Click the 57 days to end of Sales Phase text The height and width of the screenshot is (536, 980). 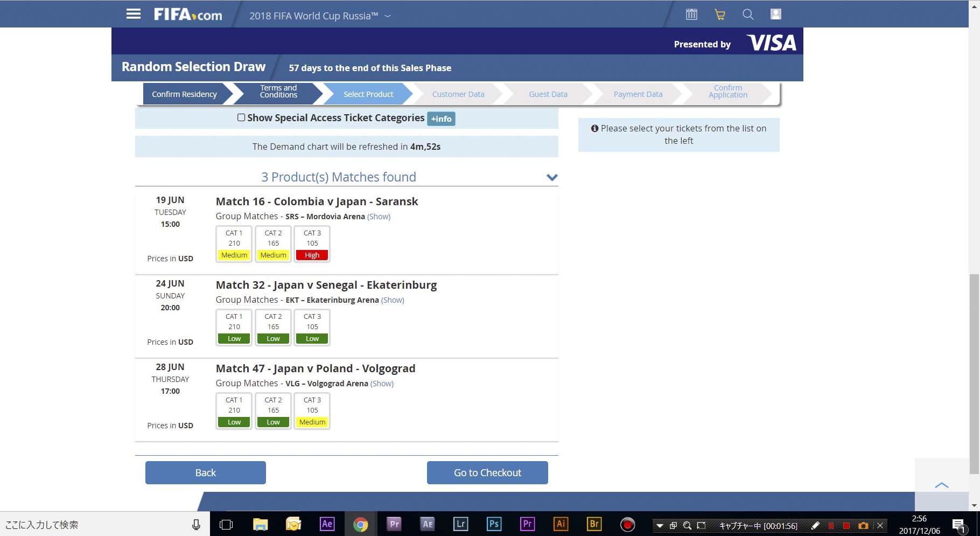(x=370, y=68)
